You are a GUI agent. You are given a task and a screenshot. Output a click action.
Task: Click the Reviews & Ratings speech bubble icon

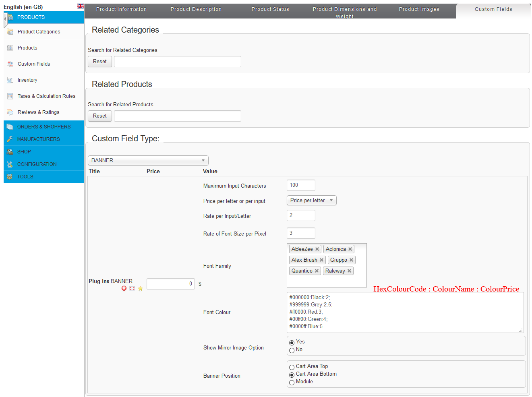point(10,112)
